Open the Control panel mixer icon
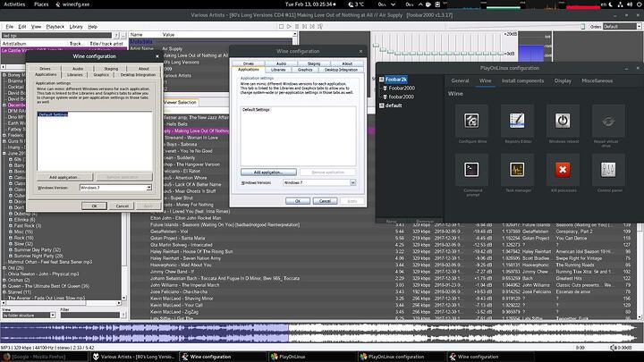The width and height of the screenshot is (644, 362). tap(608, 170)
